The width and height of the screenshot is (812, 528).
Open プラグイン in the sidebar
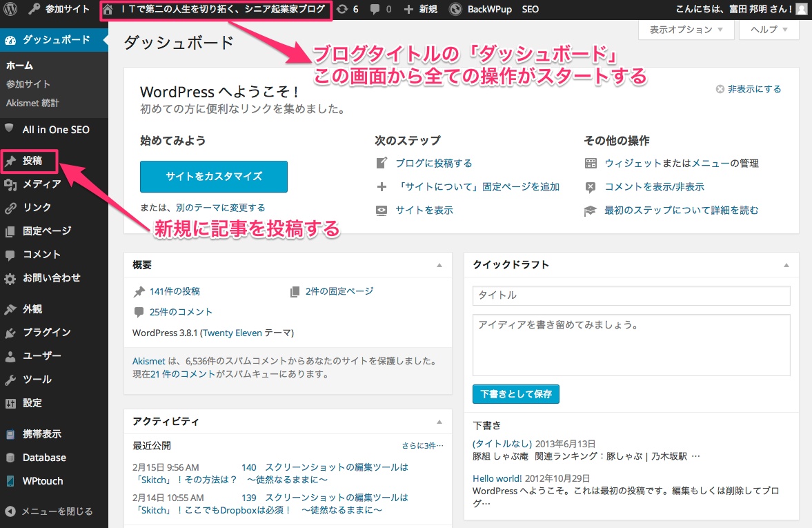click(46, 333)
